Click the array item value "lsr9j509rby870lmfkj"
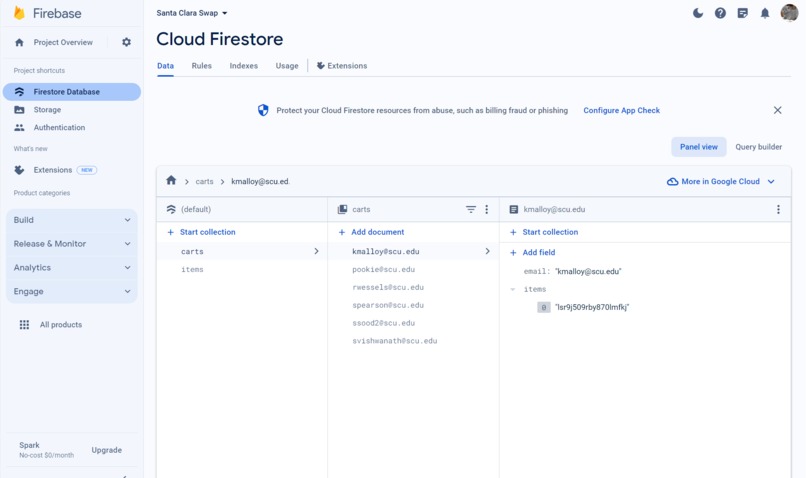Image resolution: width=806 pixels, height=478 pixels. click(592, 307)
